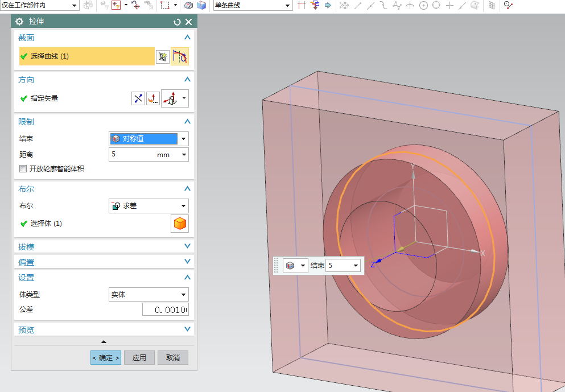Expand the 预览 section

click(x=187, y=329)
